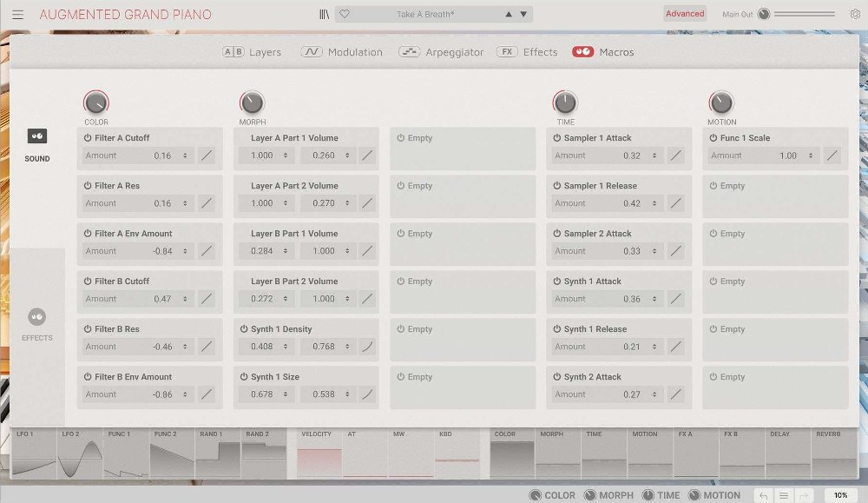Edit the Filter A Cutoff modulation curve
Viewport: 868px width, 503px height.
point(207,155)
